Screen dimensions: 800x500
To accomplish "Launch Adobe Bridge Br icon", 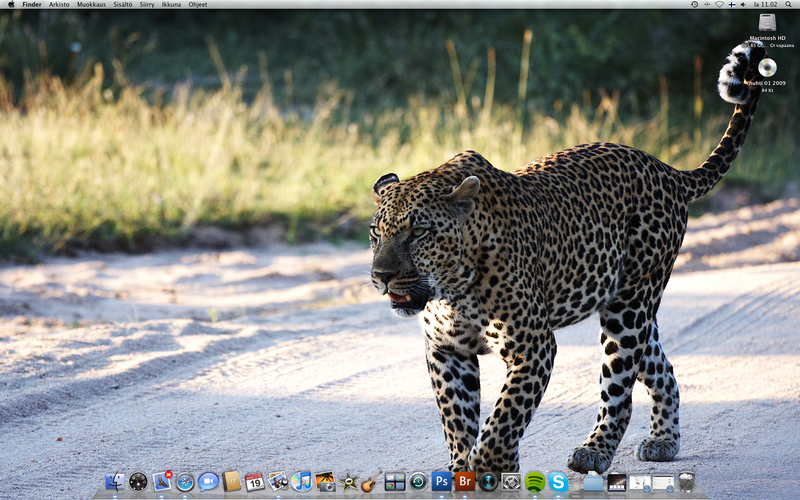I will [465, 481].
